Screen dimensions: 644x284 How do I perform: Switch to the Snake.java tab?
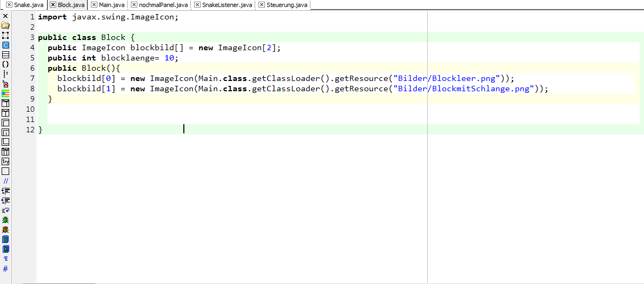click(29, 5)
